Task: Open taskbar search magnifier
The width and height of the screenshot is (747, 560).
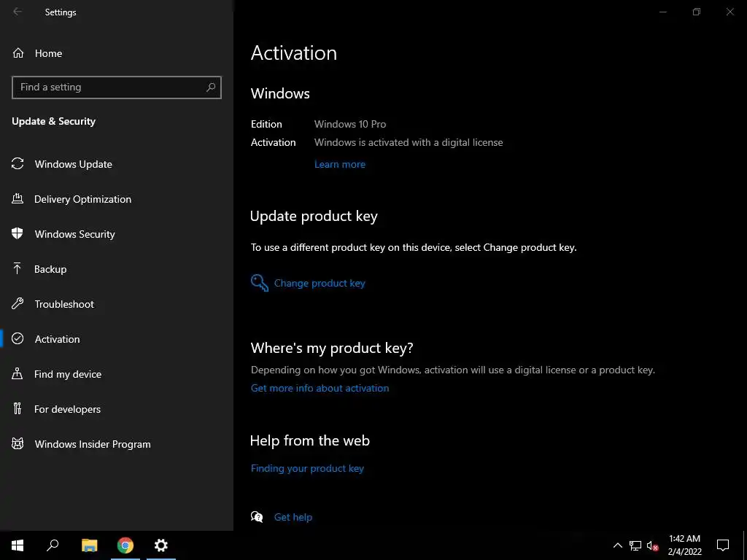Action: point(53,545)
